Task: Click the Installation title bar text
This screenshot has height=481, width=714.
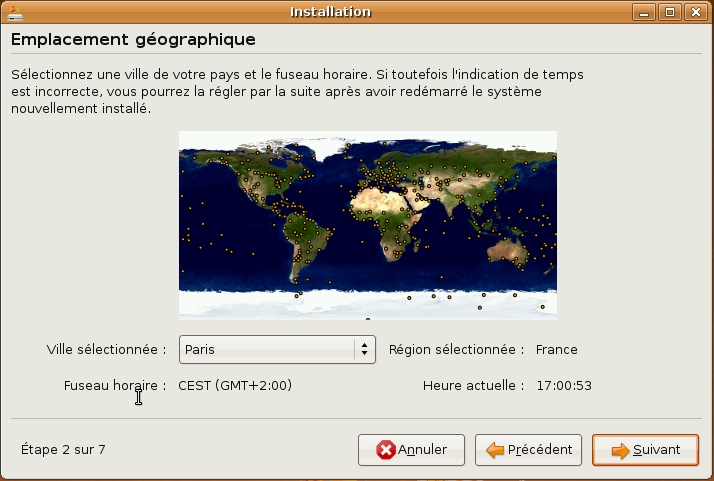Action: click(331, 12)
